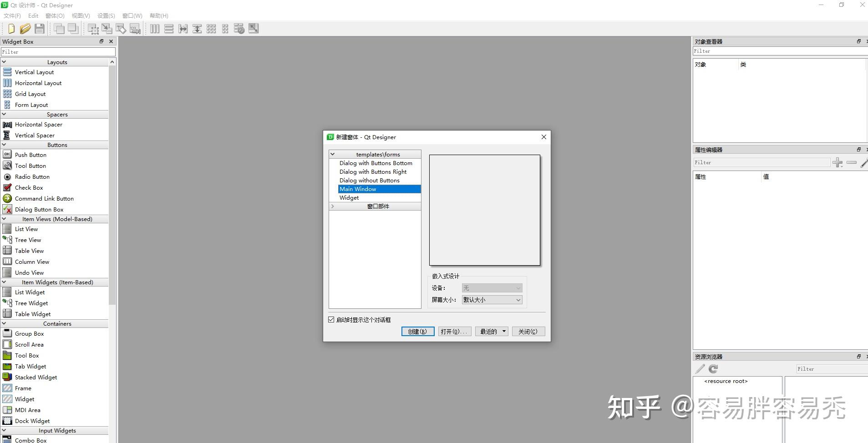Open a form using the folder toolbar icon
This screenshot has height=443, width=868.
tap(25, 28)
